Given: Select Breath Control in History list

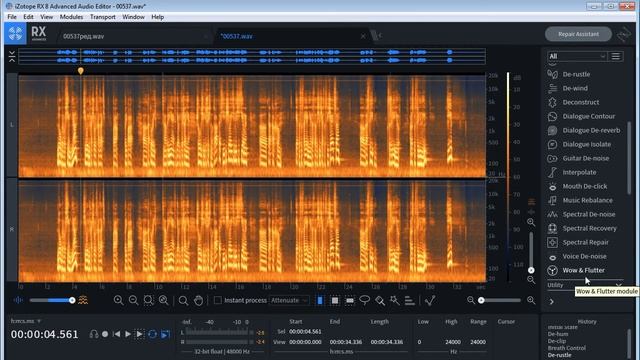Looking at the screenshot, I should pos(567,348).
